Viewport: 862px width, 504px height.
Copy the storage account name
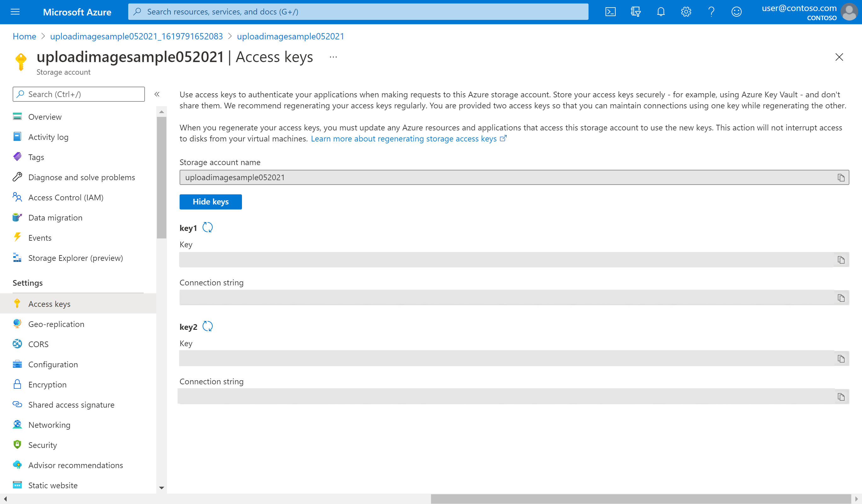point(841,177)
